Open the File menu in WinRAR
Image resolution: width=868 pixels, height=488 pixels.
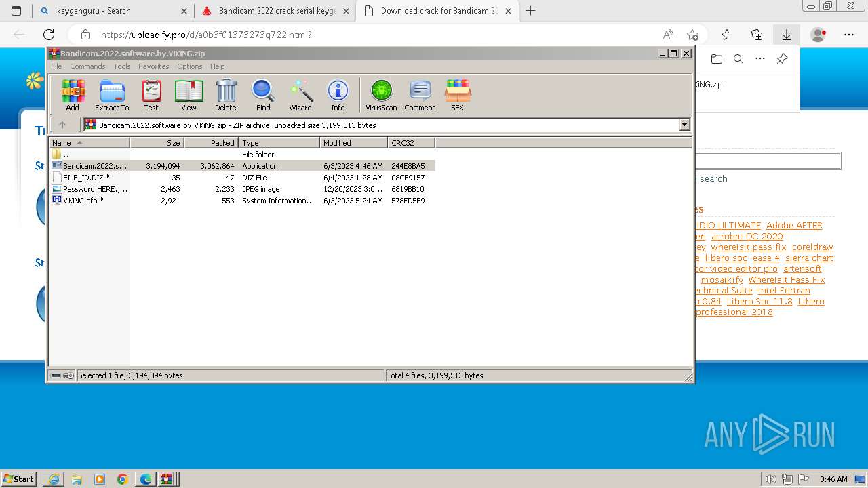click(56, 66)
